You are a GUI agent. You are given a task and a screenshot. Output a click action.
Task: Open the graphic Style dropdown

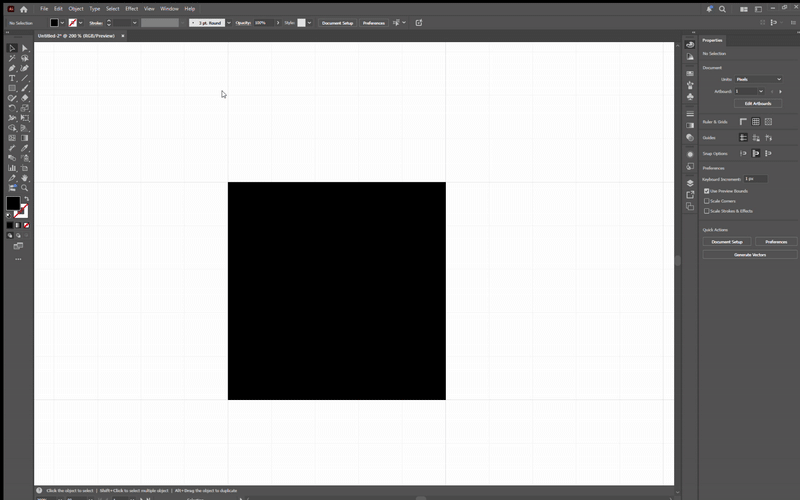309,23
